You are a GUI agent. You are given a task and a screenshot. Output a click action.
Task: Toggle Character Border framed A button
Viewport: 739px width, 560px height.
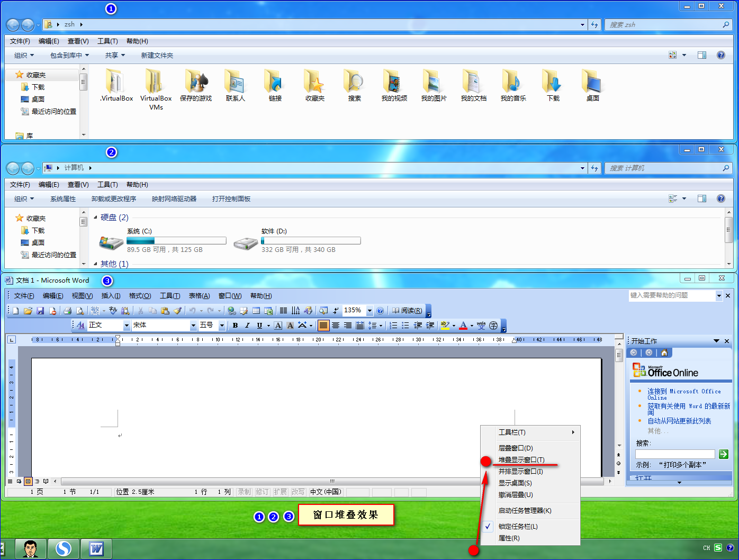point(278,325)
